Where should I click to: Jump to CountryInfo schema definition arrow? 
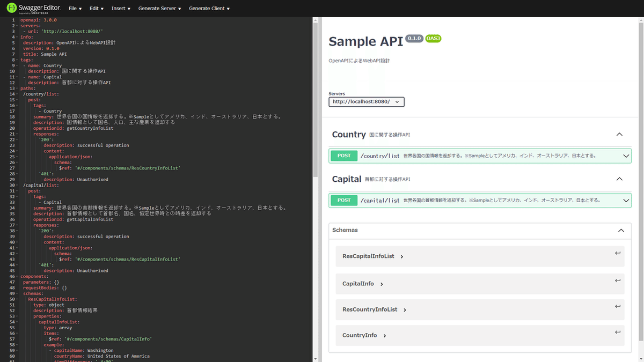(x=618, y=332)
